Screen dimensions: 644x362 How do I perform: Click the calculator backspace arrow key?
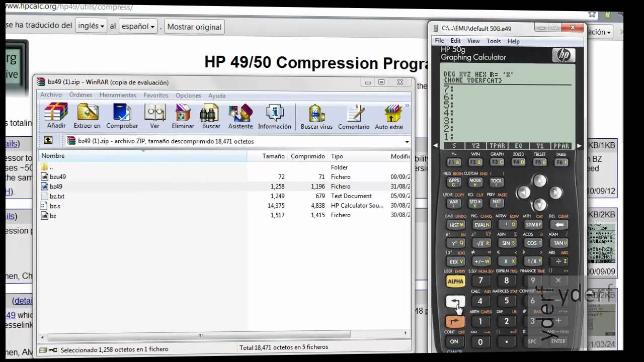(x=559, y=225)
